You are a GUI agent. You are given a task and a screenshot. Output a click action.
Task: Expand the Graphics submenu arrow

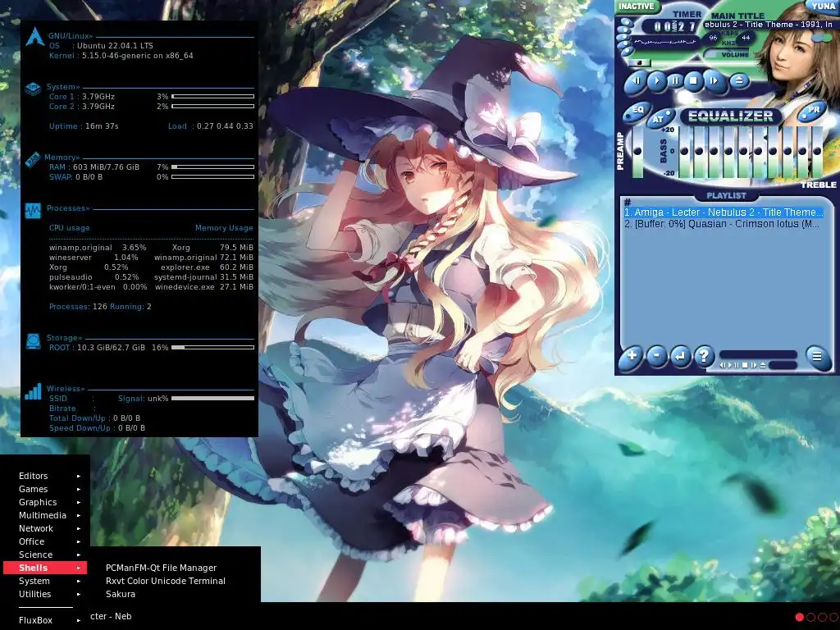pyautogui.click(x=79, y=502)
